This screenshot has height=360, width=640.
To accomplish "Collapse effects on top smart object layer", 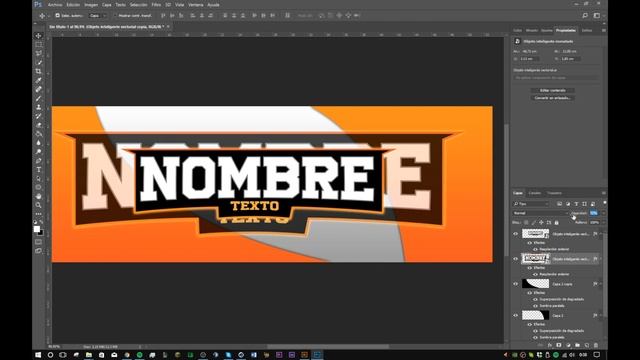I will [x=600, y=234].
